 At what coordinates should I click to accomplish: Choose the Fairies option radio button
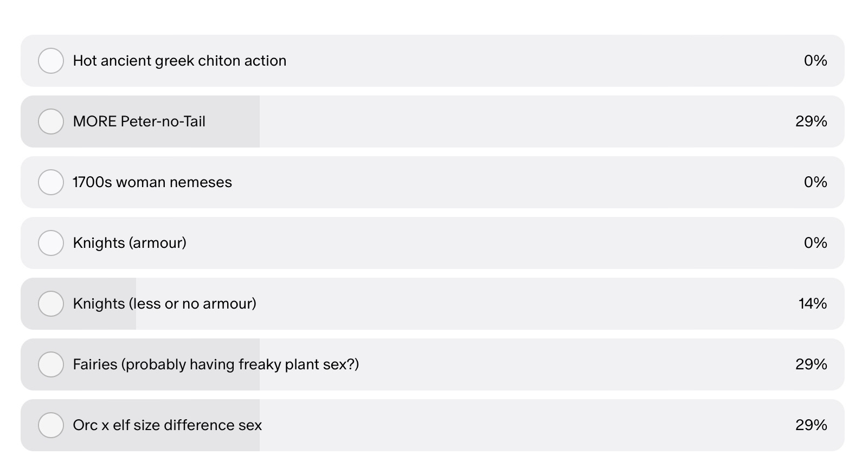51,364
